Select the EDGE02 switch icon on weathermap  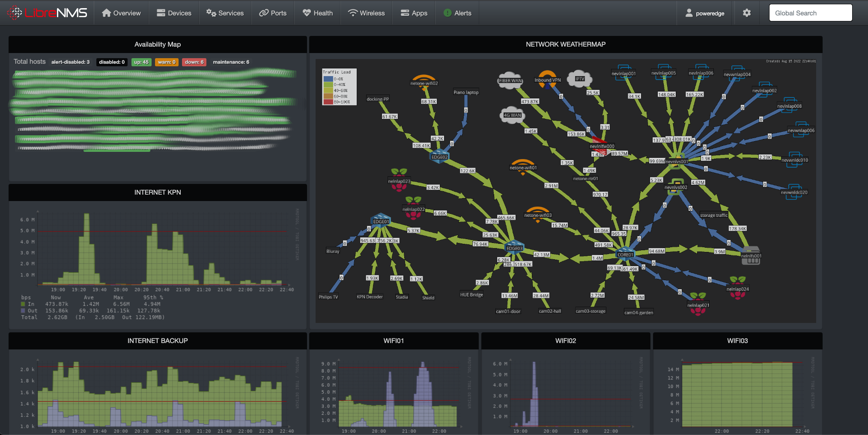tap(439, 156)
